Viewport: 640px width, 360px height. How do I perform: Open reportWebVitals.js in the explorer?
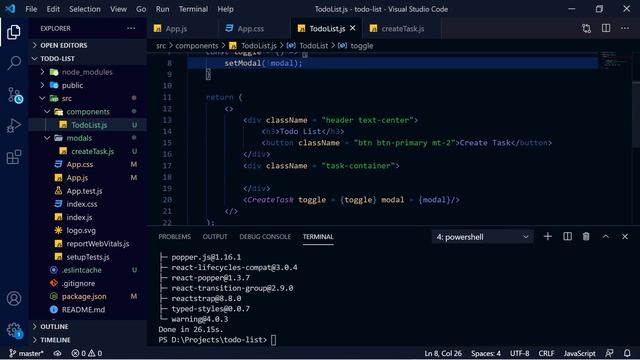(x=98, y=244)
